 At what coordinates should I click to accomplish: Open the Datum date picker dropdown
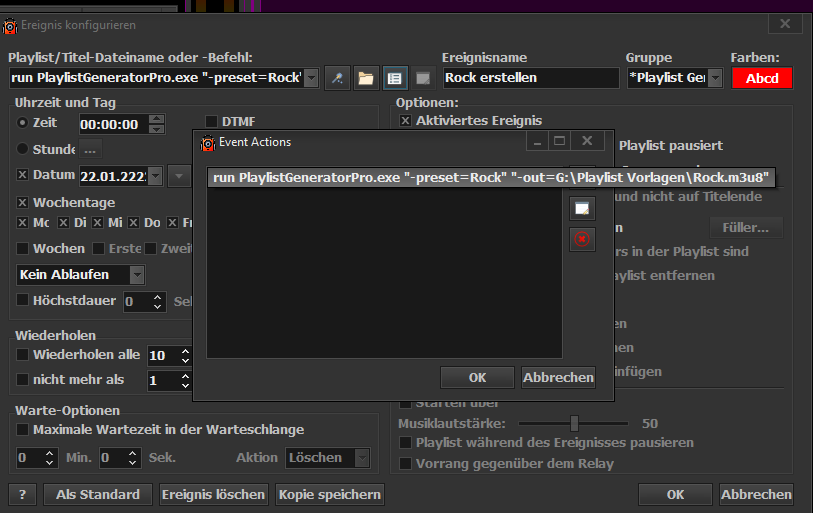pos(156,176)
